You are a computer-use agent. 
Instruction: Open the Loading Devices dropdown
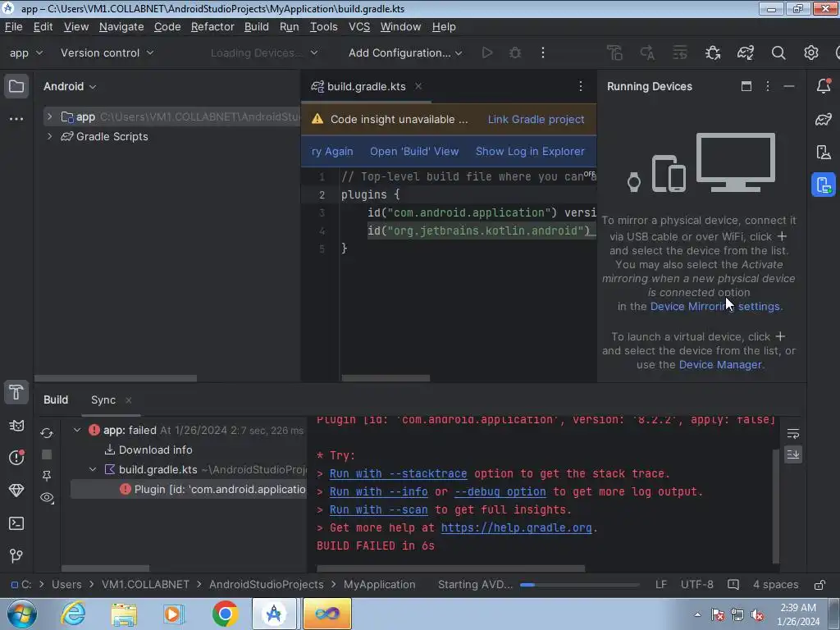pos(264,52)
